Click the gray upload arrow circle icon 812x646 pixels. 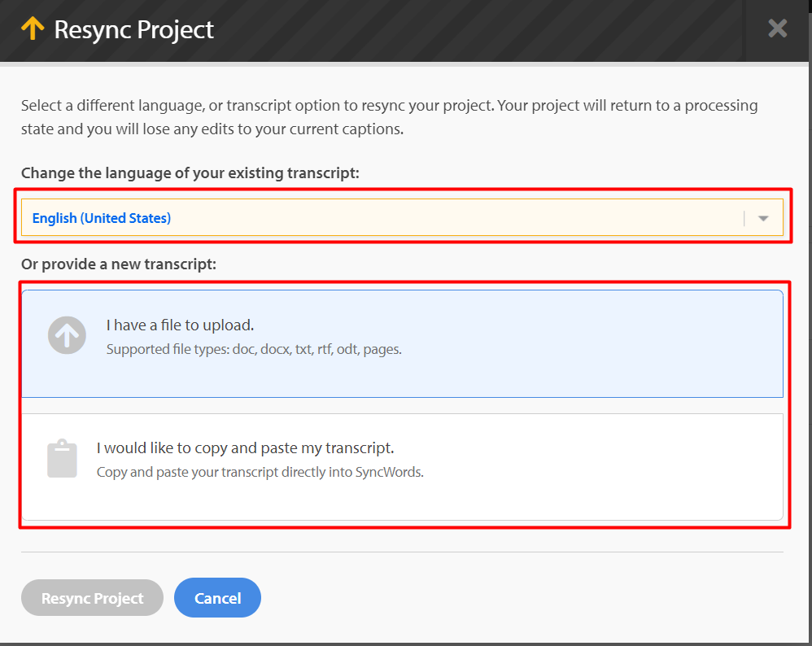coord(67,335)
